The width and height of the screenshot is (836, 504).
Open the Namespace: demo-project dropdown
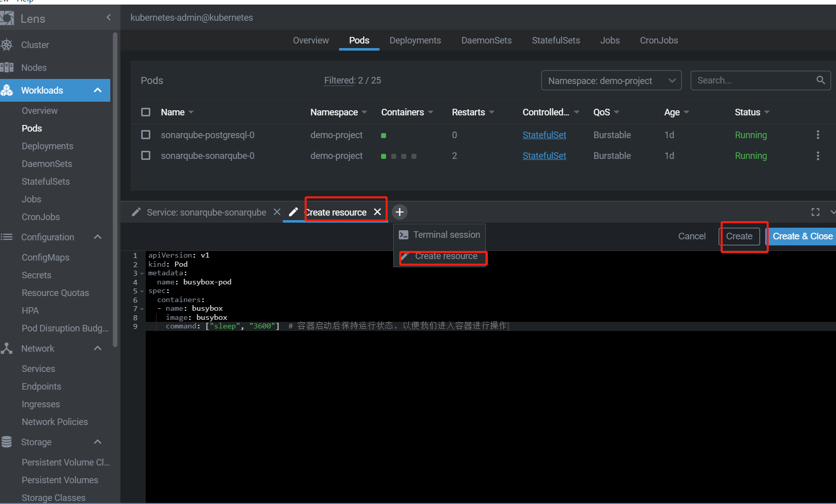click(611, 80)
